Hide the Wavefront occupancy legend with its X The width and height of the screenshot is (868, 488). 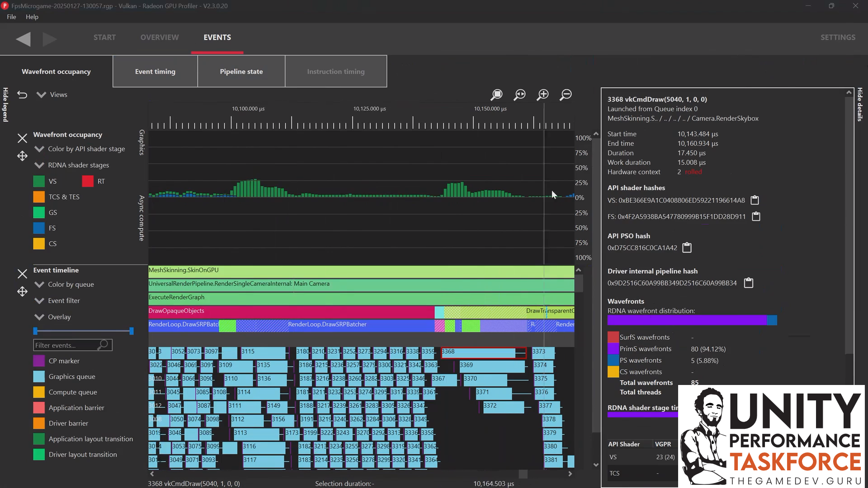(x=22, y=138)
